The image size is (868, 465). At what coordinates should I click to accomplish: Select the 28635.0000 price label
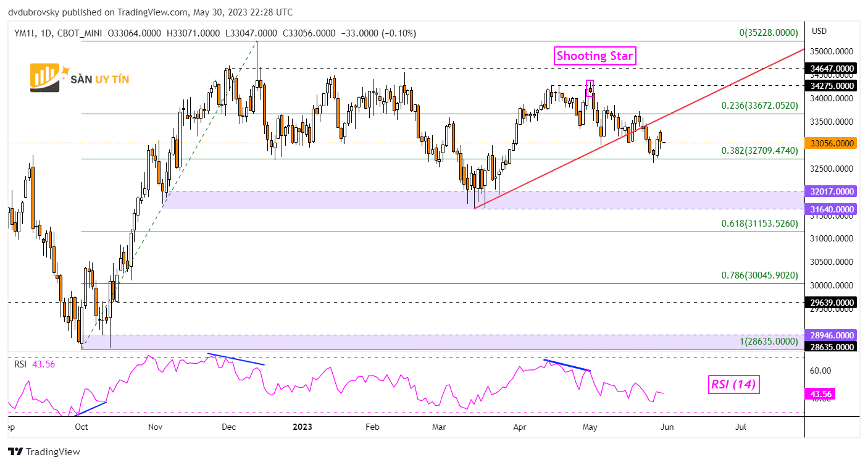(832, 347)
